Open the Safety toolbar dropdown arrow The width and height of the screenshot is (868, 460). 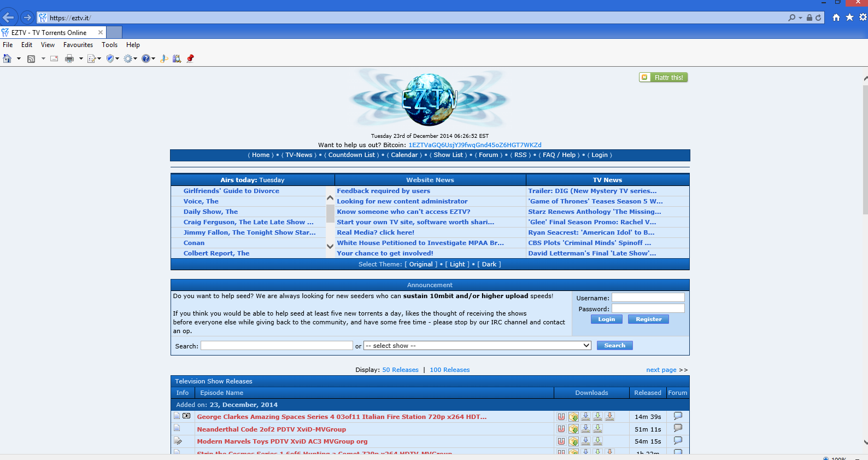tap(117, 59)
